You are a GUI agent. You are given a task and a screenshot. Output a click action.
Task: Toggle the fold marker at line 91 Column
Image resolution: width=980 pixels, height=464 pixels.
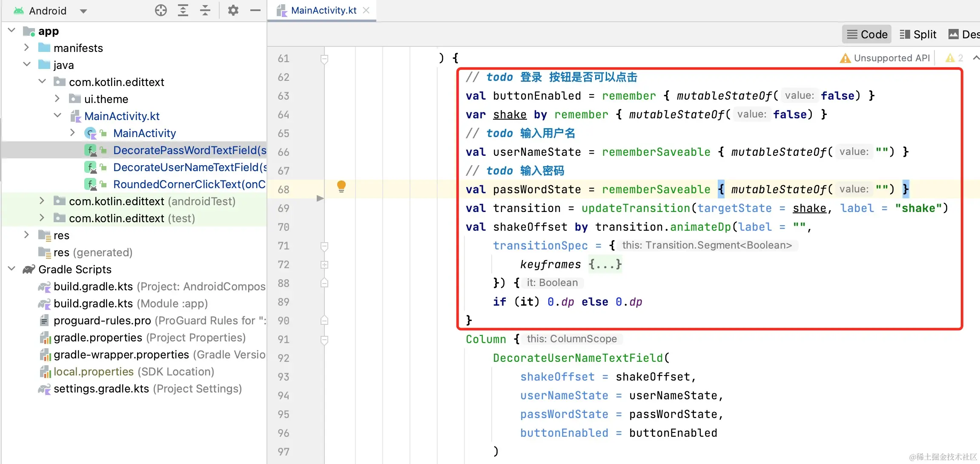pos(324,340)
